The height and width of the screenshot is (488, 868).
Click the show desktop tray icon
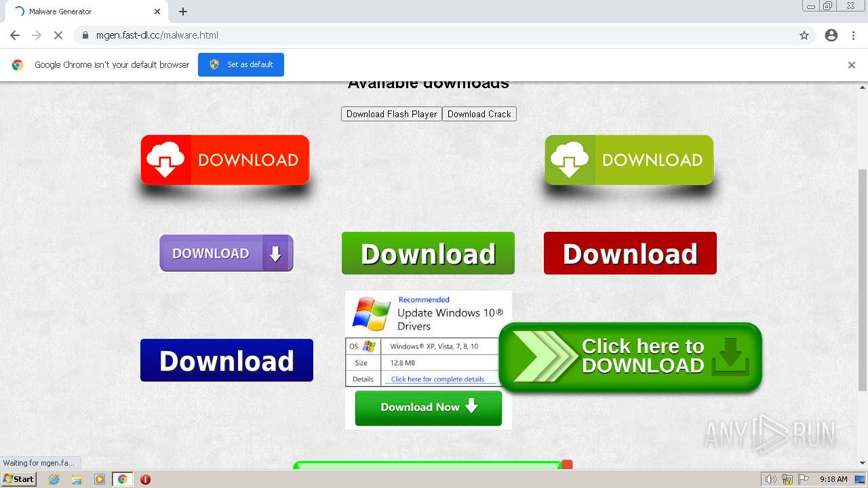coord(861,479)
